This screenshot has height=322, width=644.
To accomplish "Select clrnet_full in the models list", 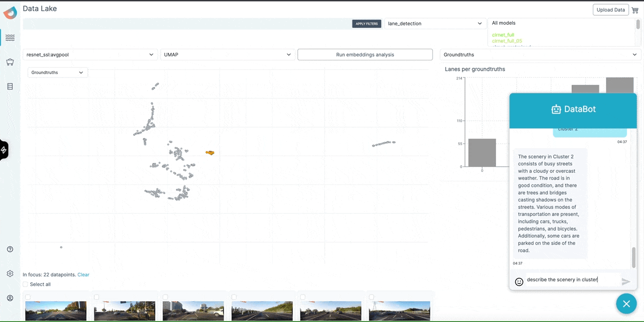I will click(503, 35).
